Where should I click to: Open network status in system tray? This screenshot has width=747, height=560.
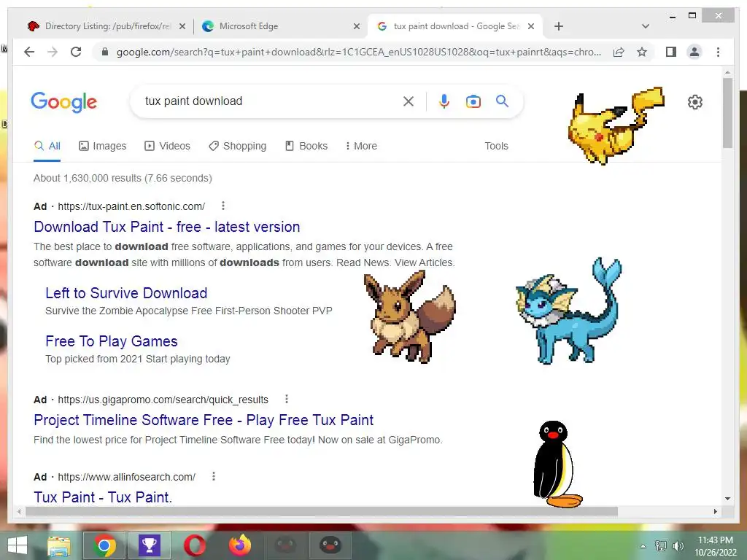pyautogui.click(x=661, y=546)
